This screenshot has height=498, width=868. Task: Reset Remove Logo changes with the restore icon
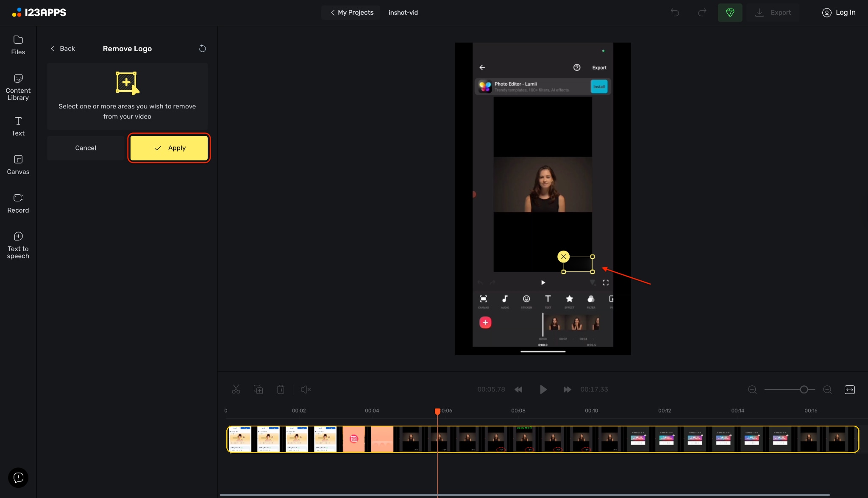coord(202,48)
